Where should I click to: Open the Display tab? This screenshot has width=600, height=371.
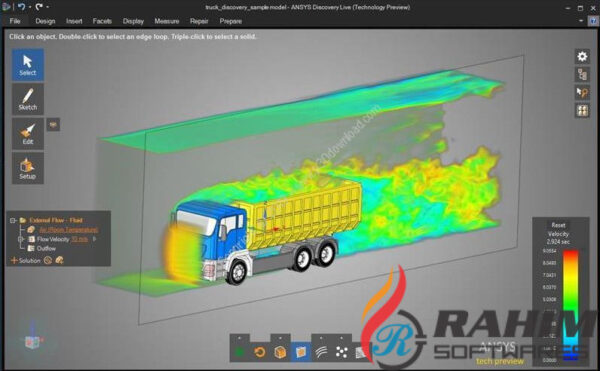[x=133, y=21]
